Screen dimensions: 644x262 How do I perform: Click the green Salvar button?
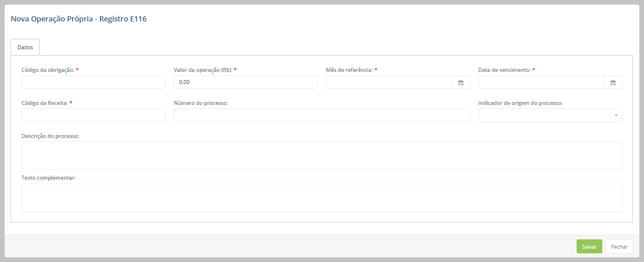tap(589, 246)
